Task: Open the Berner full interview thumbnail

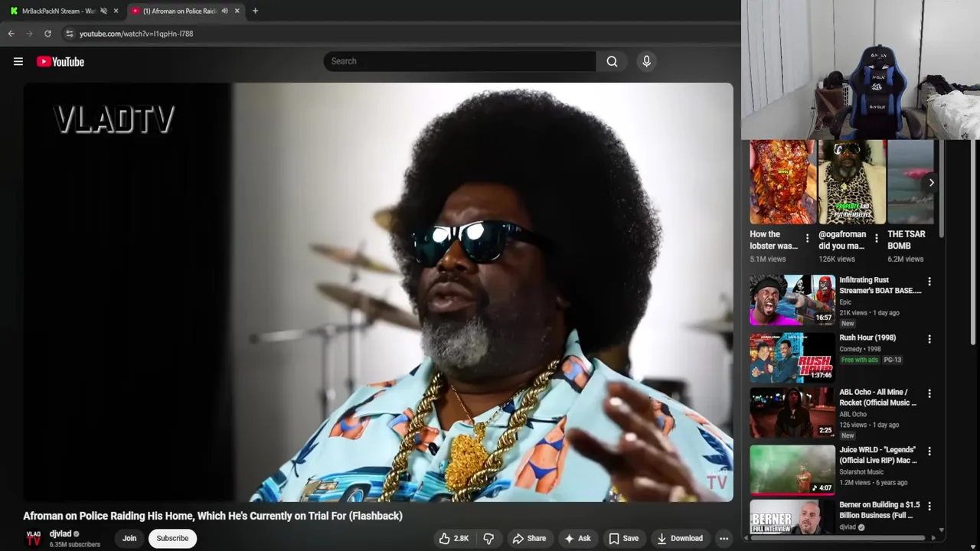Action: tap(792, 517)
